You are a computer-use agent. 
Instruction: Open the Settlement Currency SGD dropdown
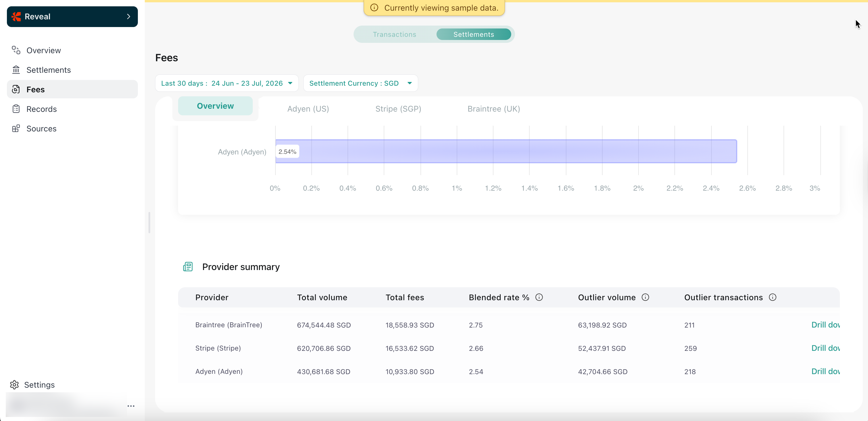pos(360,83)
